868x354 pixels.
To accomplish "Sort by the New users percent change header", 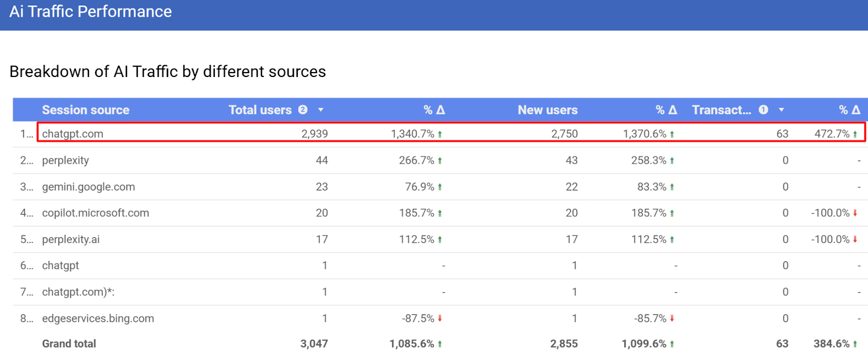I will [666, 110].
